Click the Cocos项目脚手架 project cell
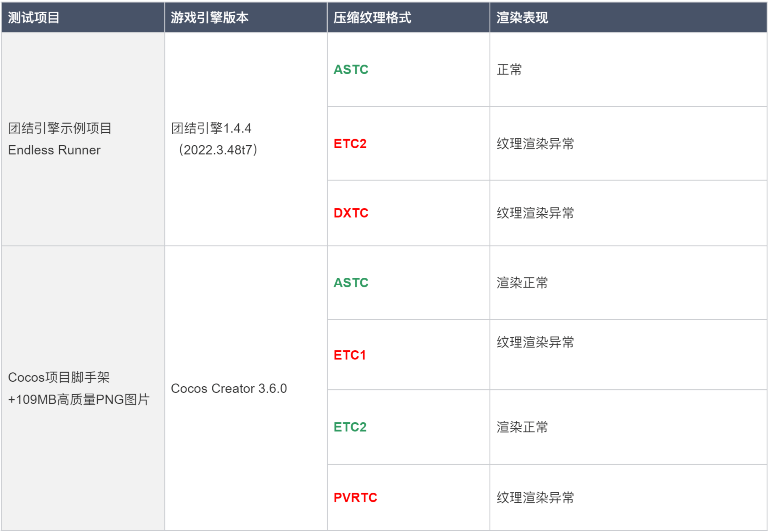Viewport: 769px width, 532px height. pyautogui.click(x=59, y=378)
